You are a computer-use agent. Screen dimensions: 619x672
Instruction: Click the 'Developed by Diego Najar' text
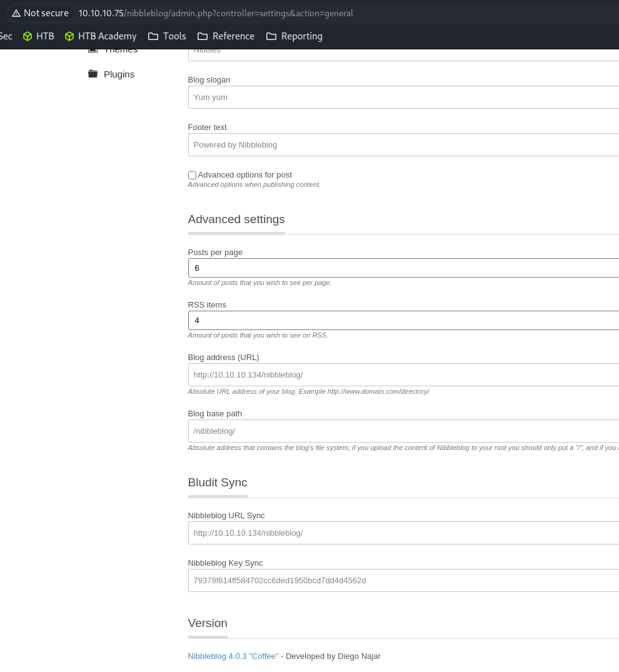tap(333, 656)
